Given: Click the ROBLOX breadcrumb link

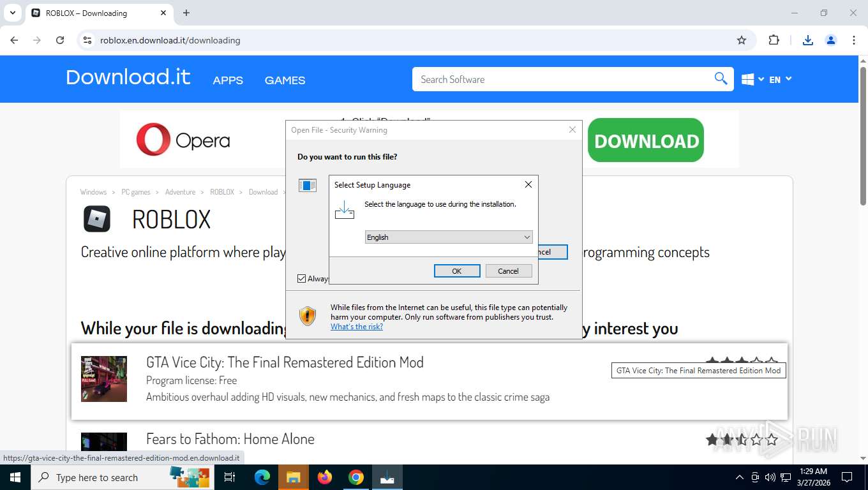Looking at the screenshot, I should click(222, 192).
